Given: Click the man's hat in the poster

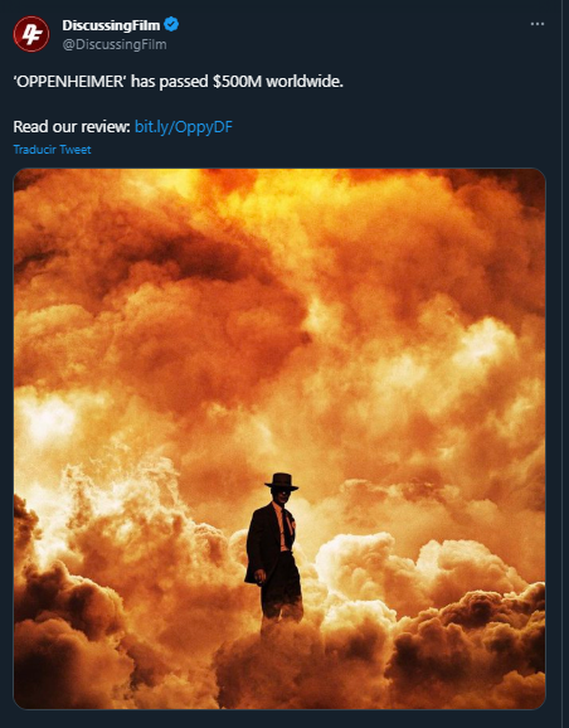Looking at the screenshot, I should (282, 480).
